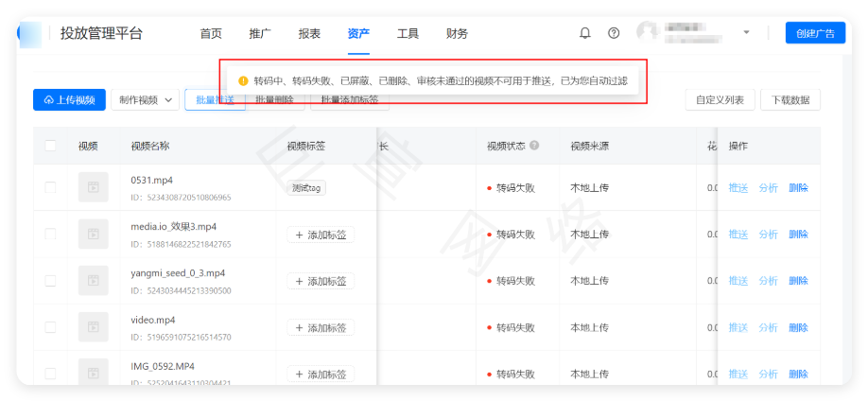Click 推送 for 0531.mp4
This screenshot has height=401, width=868.
(x=738, y=188)
